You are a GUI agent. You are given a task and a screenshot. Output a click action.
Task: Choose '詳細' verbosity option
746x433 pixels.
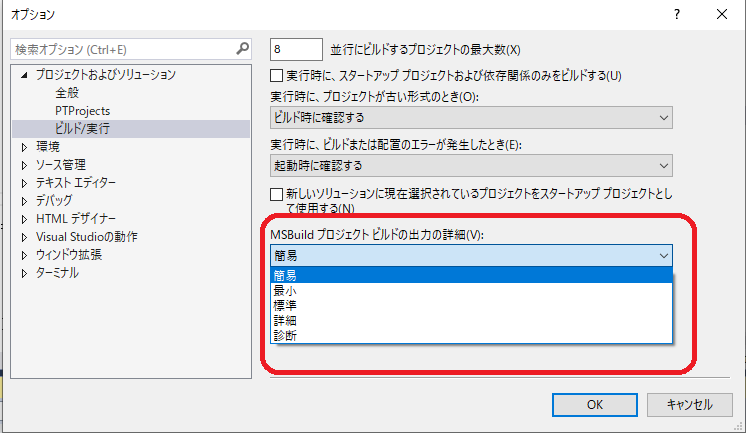[x=284, y=320]
